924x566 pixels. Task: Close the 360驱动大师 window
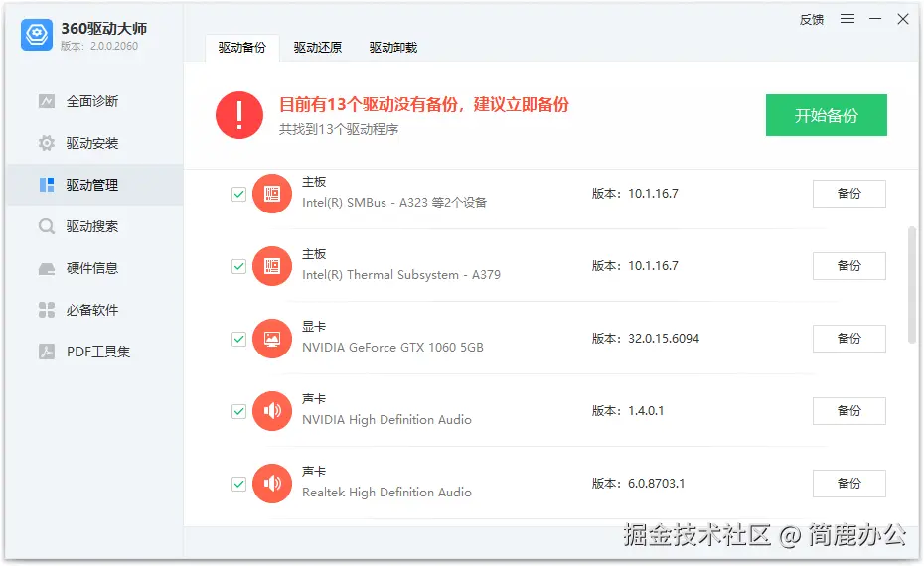click(x=903, y=19)
